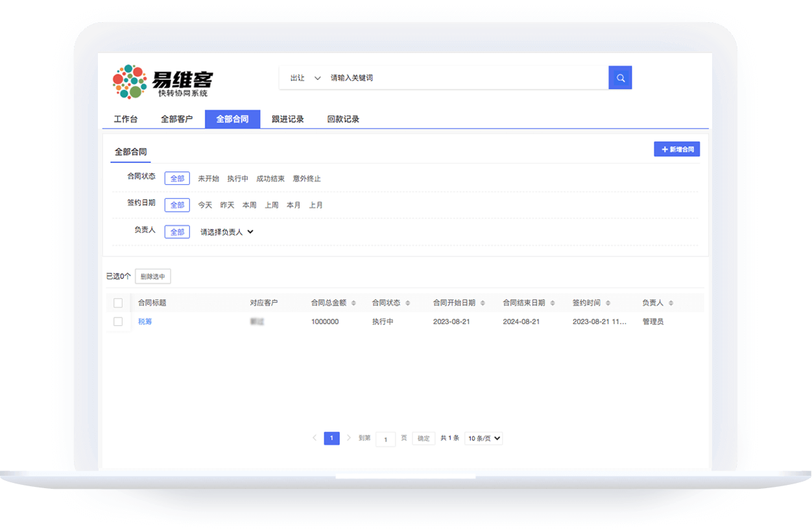Switch to the 跟进记录 tab
This screenshot has width=812, height=531.
tap(287, 119)
